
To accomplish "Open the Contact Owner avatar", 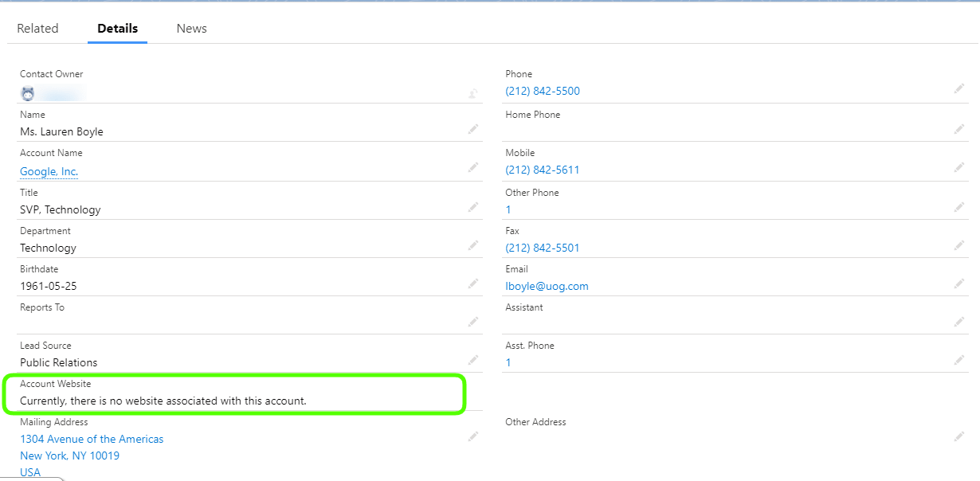I will click(x=28, y=93).
